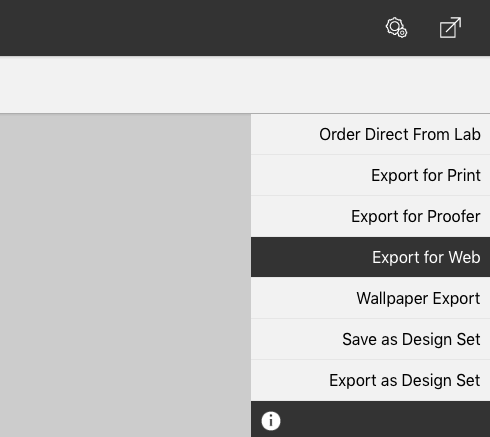Screen dimensions: 490x437
Task: Select Order Direct From Lab
Action: [370, 134]
